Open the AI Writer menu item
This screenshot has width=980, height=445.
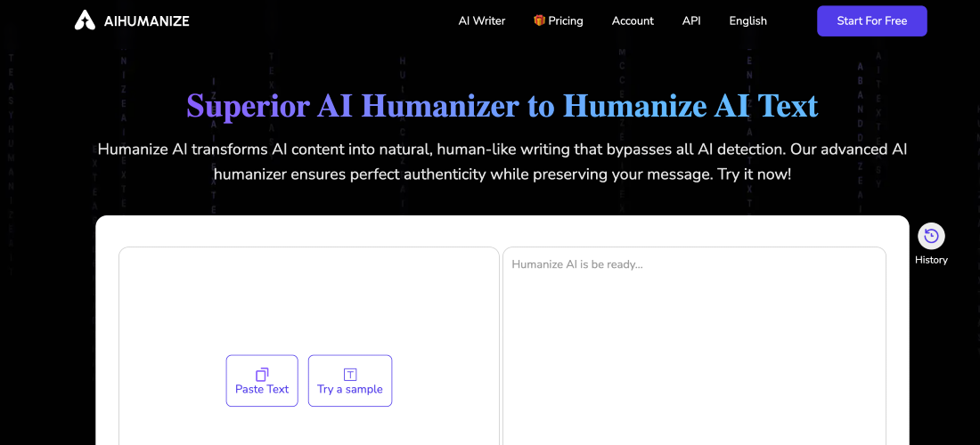tap(482, 20)
